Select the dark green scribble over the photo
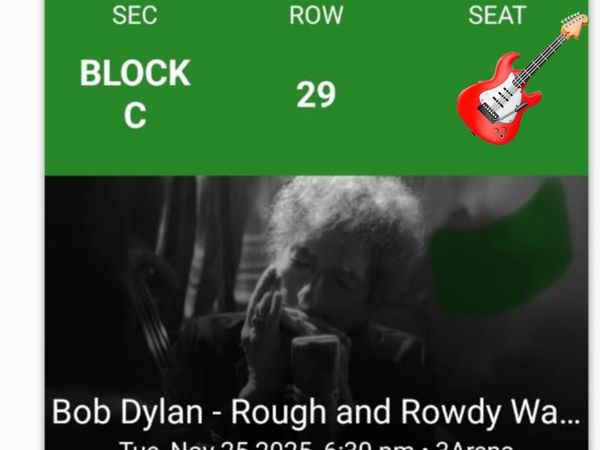The height and width of the screenshot is (450, 600). 501,249
